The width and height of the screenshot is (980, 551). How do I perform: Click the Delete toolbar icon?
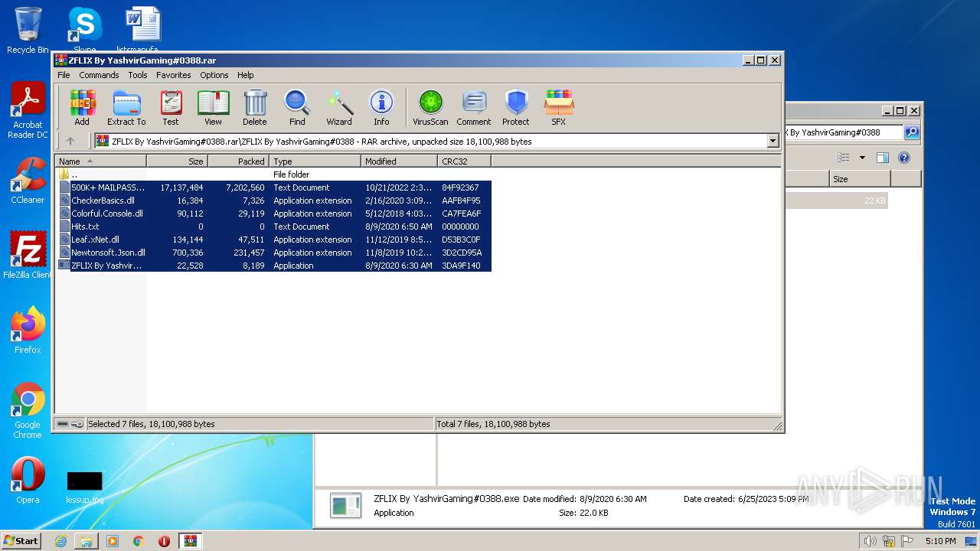(255, 107)
